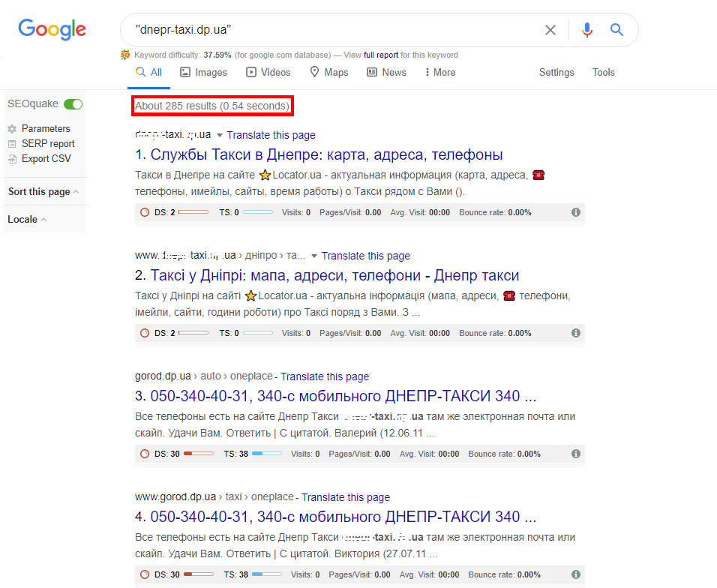Open info icon in result 2 SEOquake bar
The height and width of the screenshot is (588, 717).
(x=576, y=333)
